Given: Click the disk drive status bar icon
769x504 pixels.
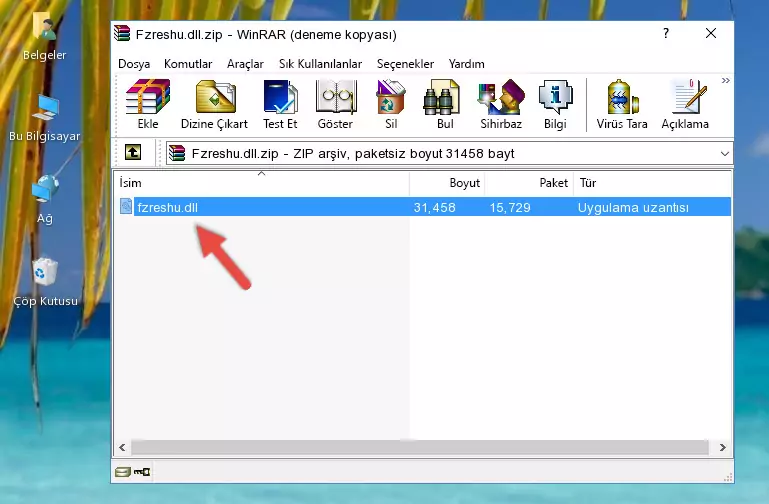Looking at the screenshot, I should click(123, 472).
